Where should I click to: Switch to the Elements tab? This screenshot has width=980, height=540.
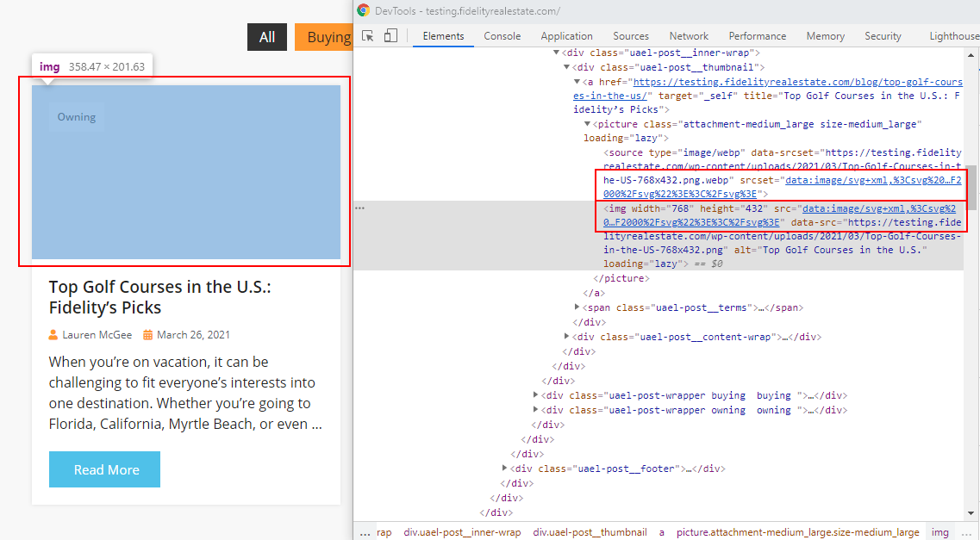[x=443, y=36]
